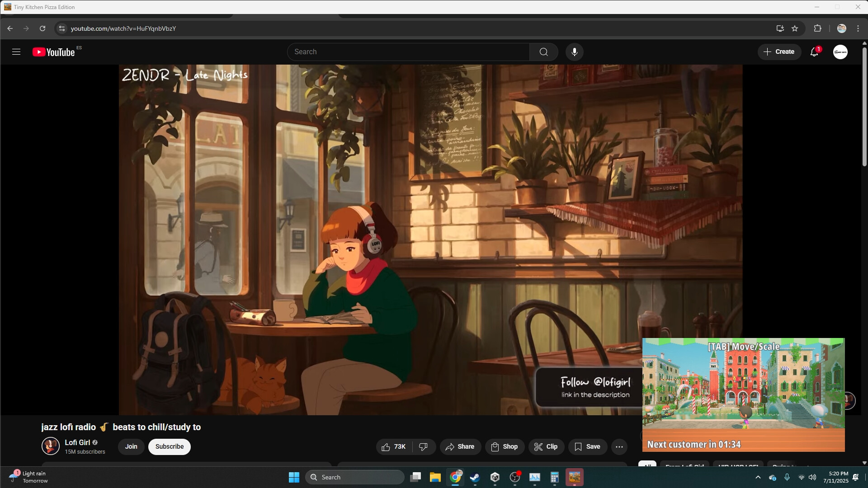Expand hidden icons in the system tray

(759, 477)
